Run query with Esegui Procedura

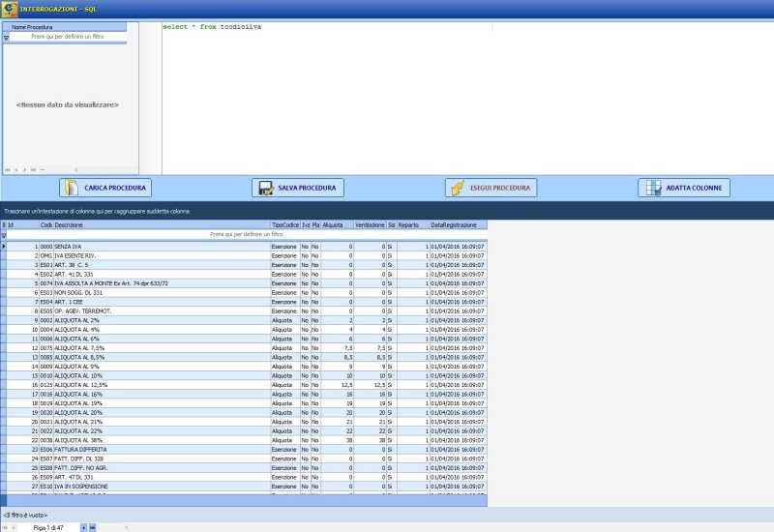[491, 188]
